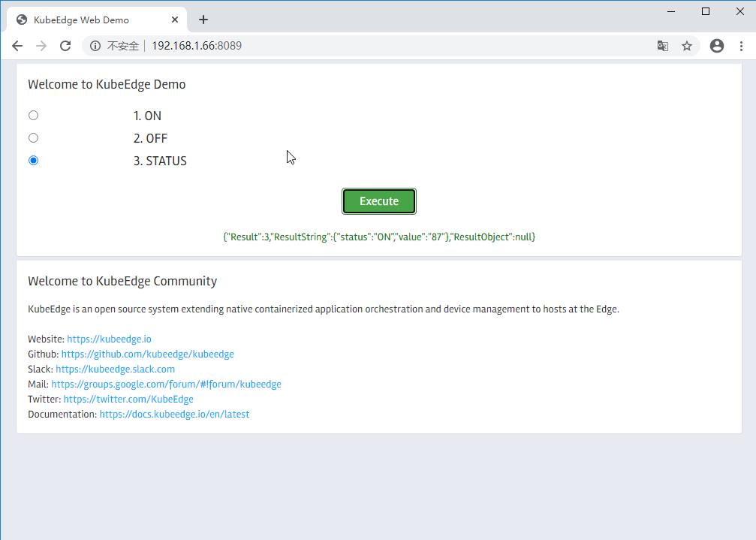Image resolution: width=756 pixels, height=540 pixels.
Task: Reload the current page
Action: [x=65, y=46]
